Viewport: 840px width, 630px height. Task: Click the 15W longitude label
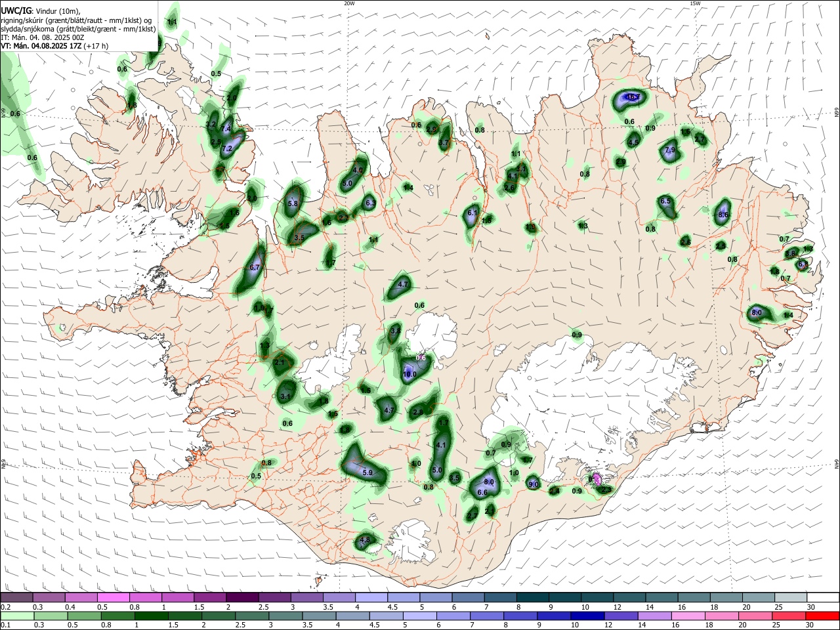click(x=695, y=3)
